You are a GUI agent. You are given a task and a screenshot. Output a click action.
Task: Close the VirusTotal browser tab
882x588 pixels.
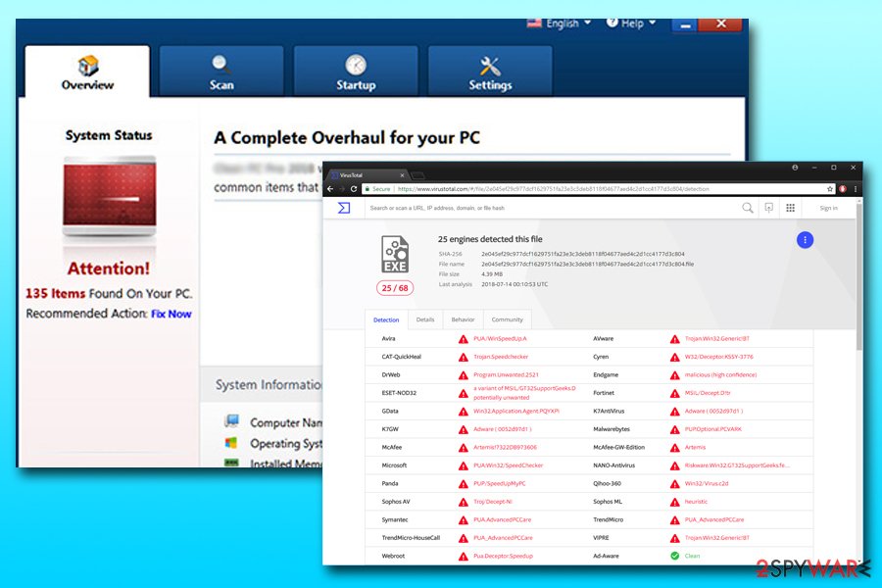pos(402,175)
